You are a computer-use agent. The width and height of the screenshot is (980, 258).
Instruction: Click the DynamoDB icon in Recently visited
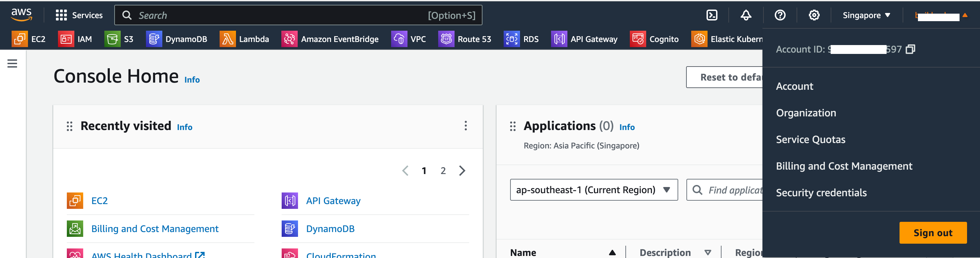(289, 229)
